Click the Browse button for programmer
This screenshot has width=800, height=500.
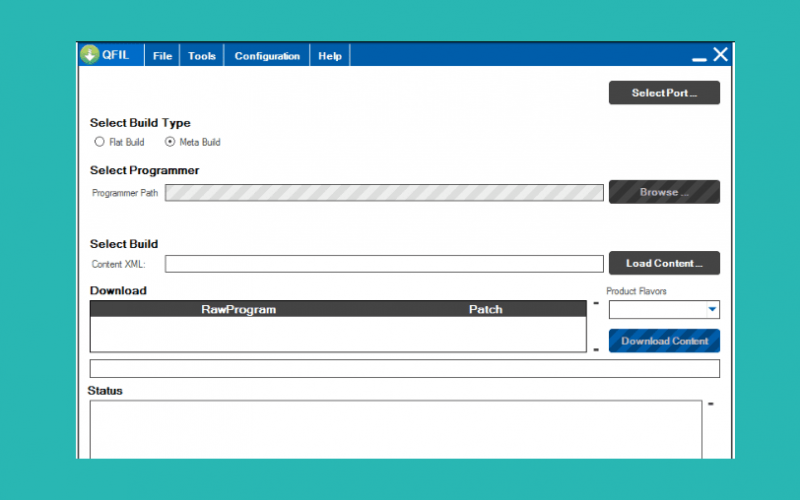coord(664,192)
